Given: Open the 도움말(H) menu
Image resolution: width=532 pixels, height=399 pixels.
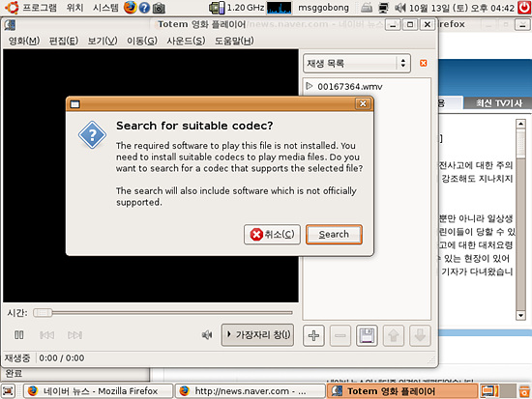Looking at the screenshot, I should point(234,41).
